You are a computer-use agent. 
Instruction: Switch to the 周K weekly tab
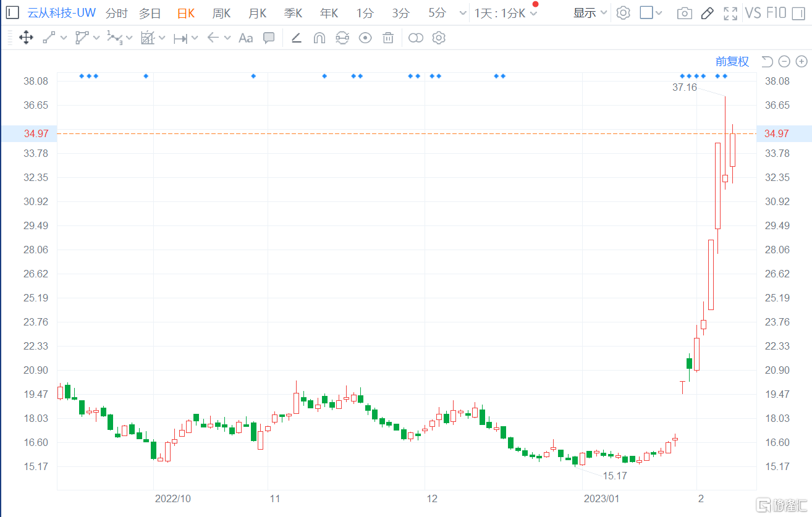(221, 13)
